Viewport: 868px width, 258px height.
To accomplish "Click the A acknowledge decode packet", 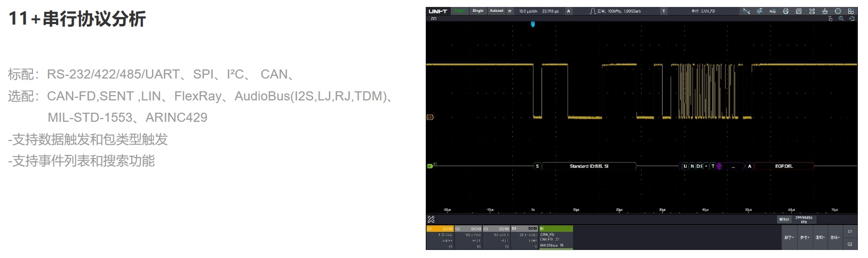I will click(x=750, y=166).
